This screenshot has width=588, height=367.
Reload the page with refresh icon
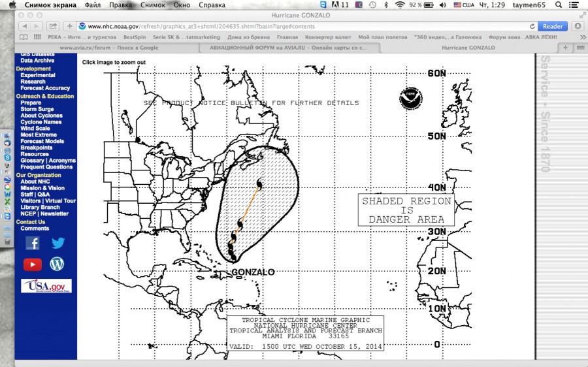point(532,26)
